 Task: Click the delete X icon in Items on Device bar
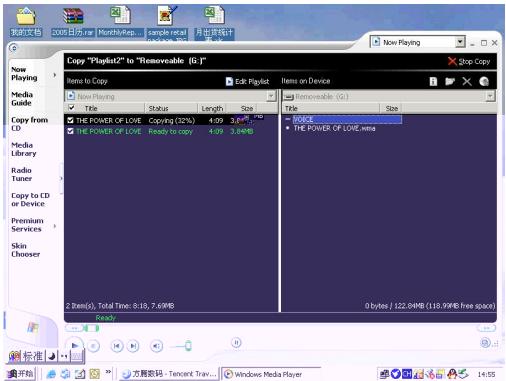tap(467, 81)
